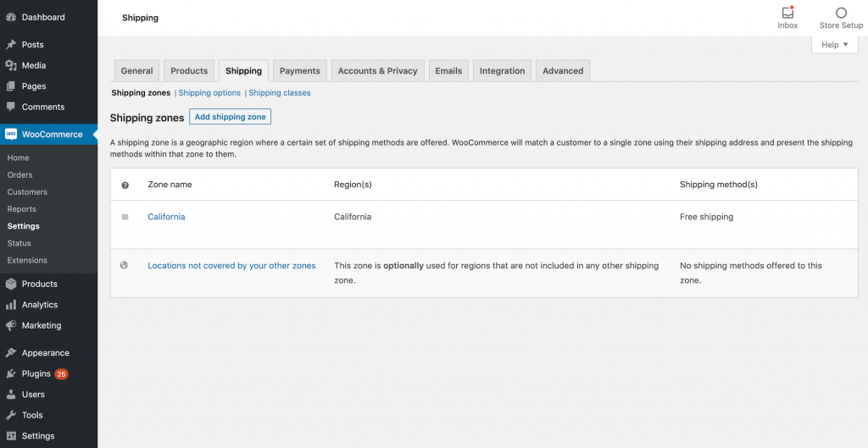Open Plugins via its plug icon
This screenshot has height=448, width=868.
(x=11, y=373)
